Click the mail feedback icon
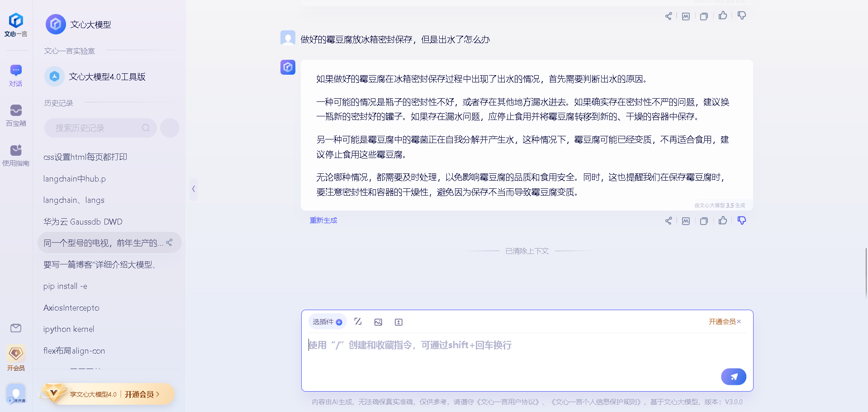The image size is (868, 412). [x=16, y=328]
